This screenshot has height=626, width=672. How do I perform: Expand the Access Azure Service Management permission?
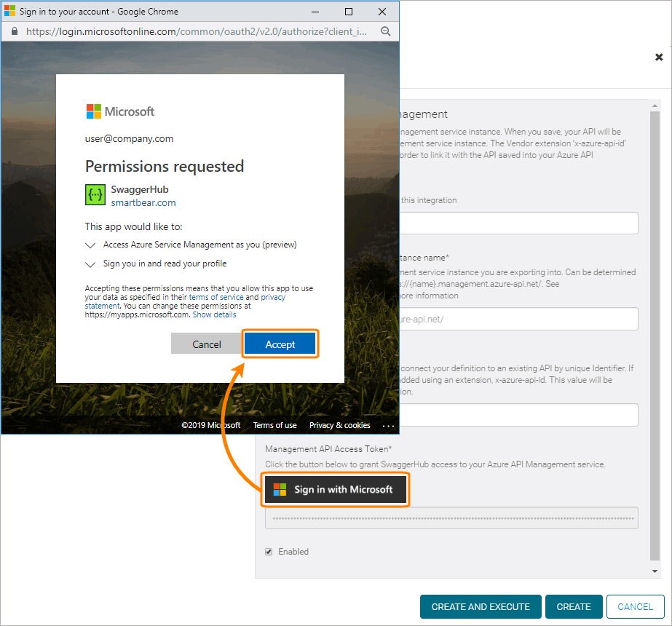click(90, 245)
